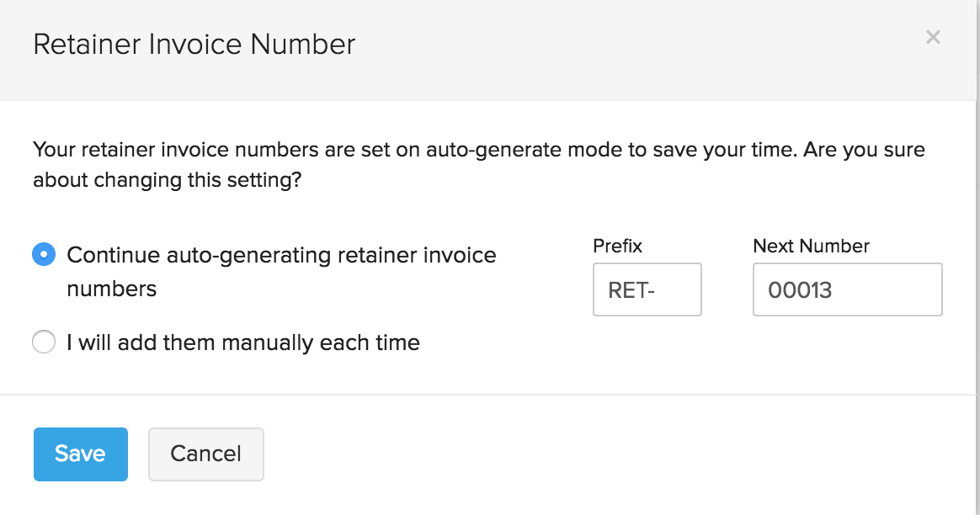Click inside the Prefix input field
The height and width of the screenshot is (515, 980).
(647, 289)
